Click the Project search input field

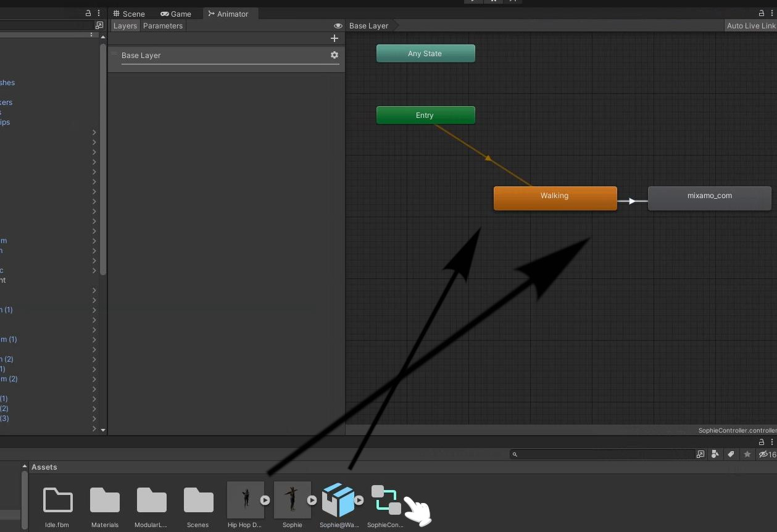click(605, 454)
